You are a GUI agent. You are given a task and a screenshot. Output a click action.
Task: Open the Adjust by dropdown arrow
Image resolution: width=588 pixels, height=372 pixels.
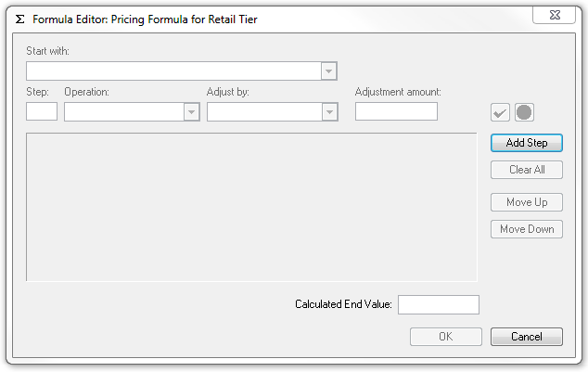tap(329, 112)
